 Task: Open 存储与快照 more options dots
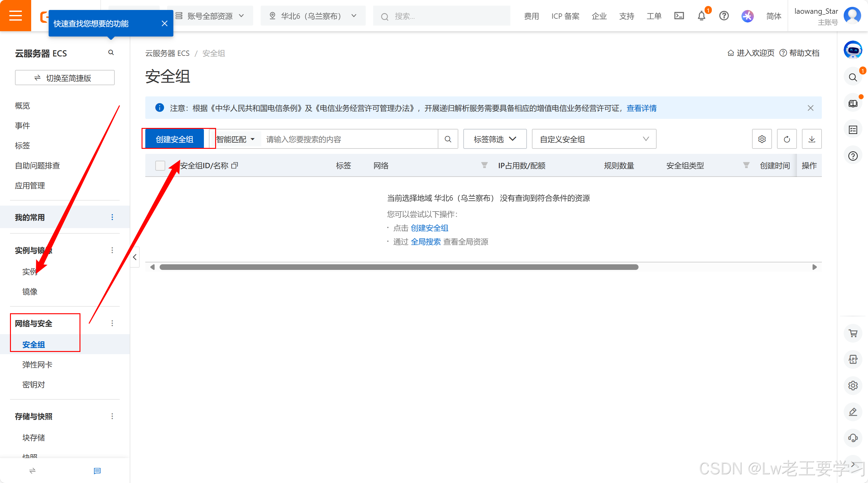(x=112, y=417)
